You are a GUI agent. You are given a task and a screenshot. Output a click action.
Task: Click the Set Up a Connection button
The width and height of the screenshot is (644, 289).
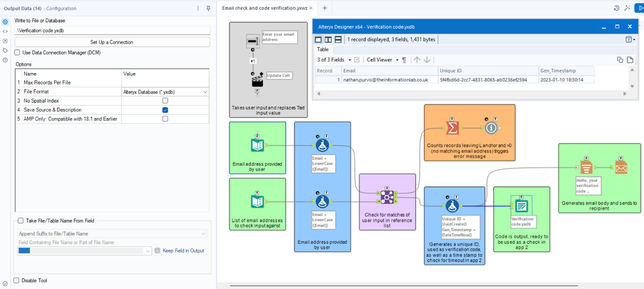pos(112,42)
